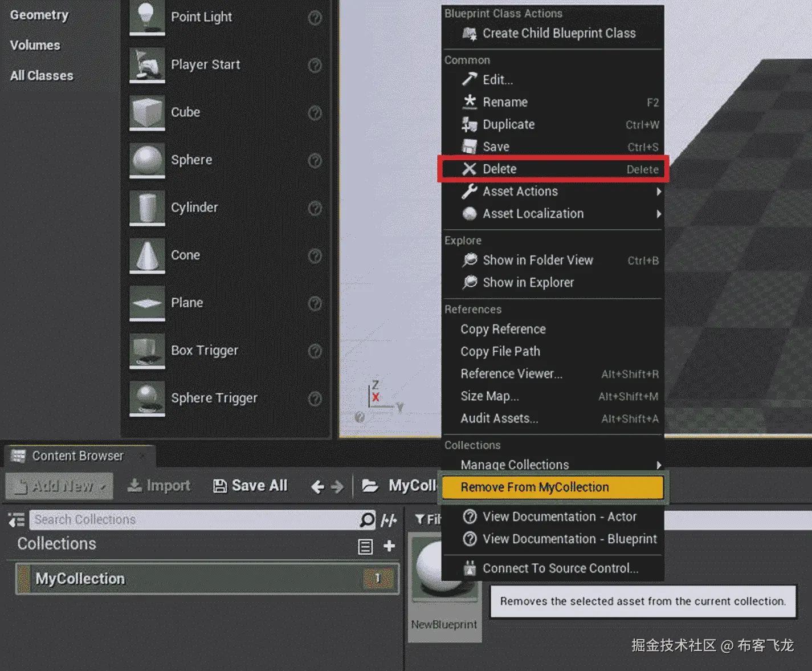Choose Edit... from context menu
This screenshot has height=671, width=812.
click(553, 80)
